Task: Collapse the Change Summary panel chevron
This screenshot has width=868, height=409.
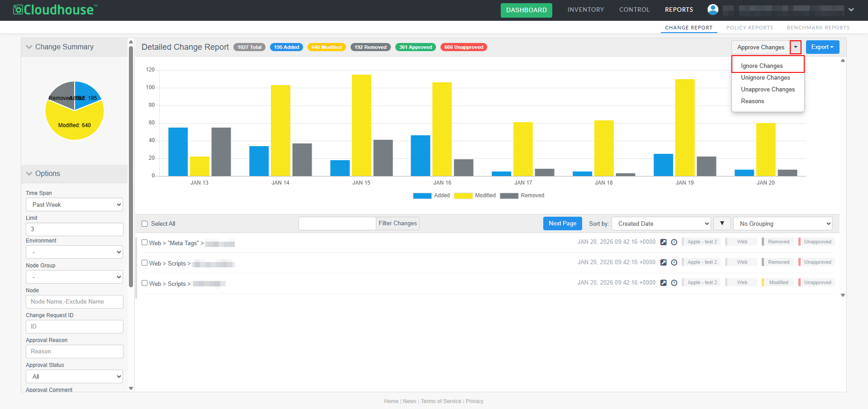Action: (29, 47)
